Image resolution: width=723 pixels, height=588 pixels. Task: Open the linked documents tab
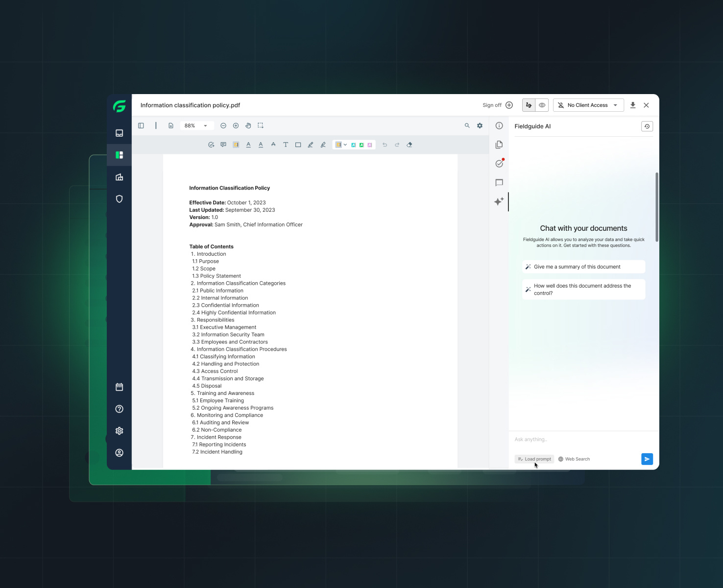pyautogui.click(x=499, y=145)
